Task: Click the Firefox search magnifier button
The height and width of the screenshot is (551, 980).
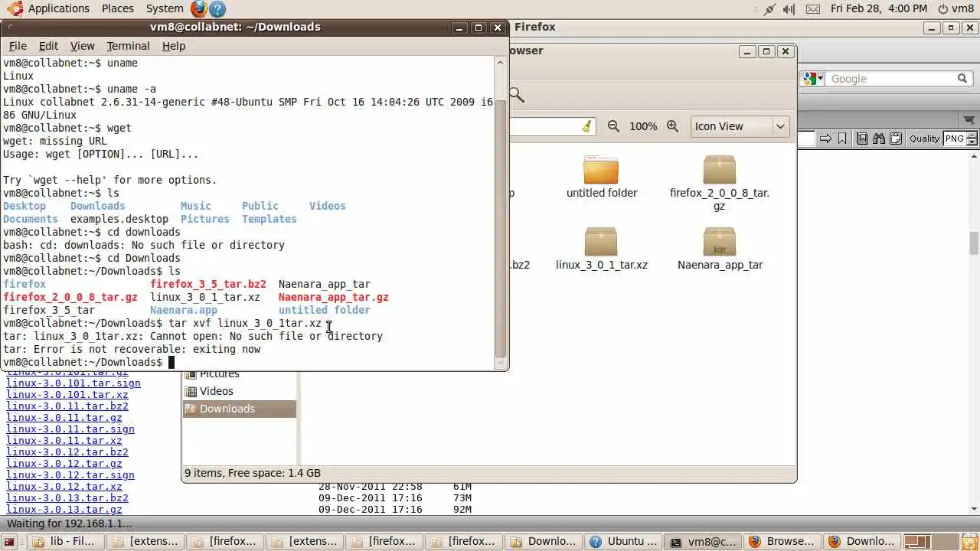Action: [x=962, y=79]
